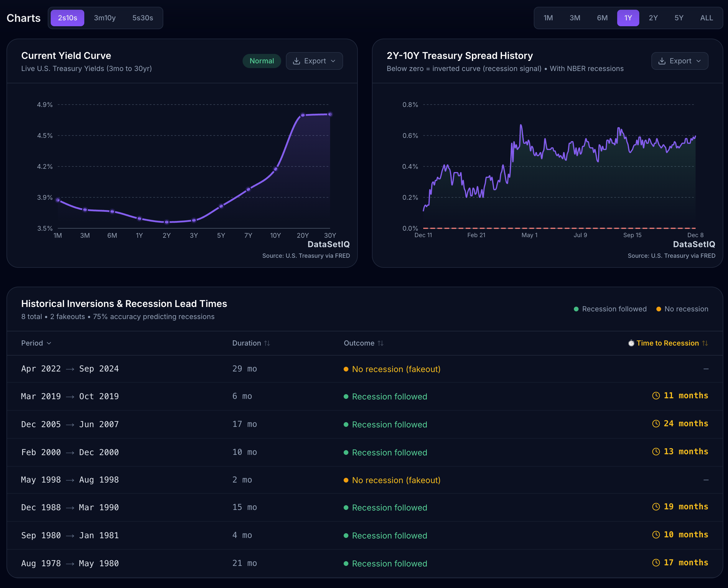Click the sort arrows on Time to Recession column
The image size is (728, 588).
pos(705,343)
